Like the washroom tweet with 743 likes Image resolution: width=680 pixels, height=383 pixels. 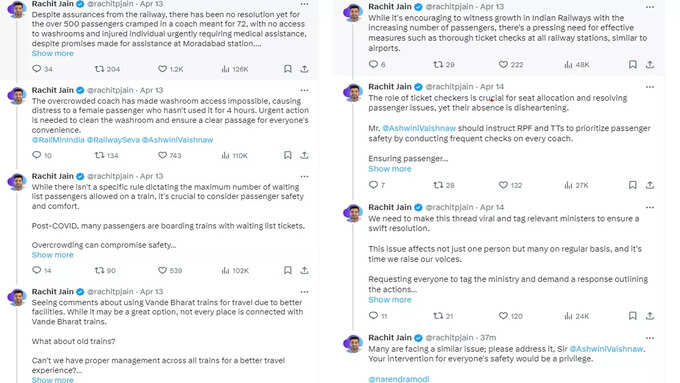click(162, 155)
